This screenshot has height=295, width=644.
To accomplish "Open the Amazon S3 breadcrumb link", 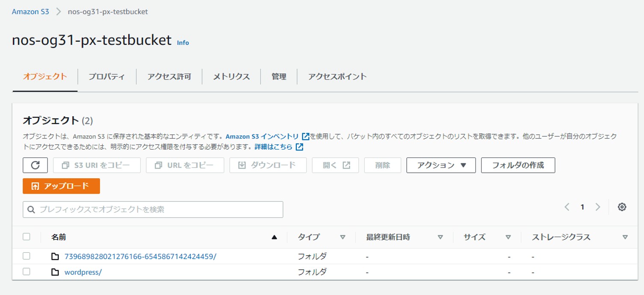I will pos(30,12).
